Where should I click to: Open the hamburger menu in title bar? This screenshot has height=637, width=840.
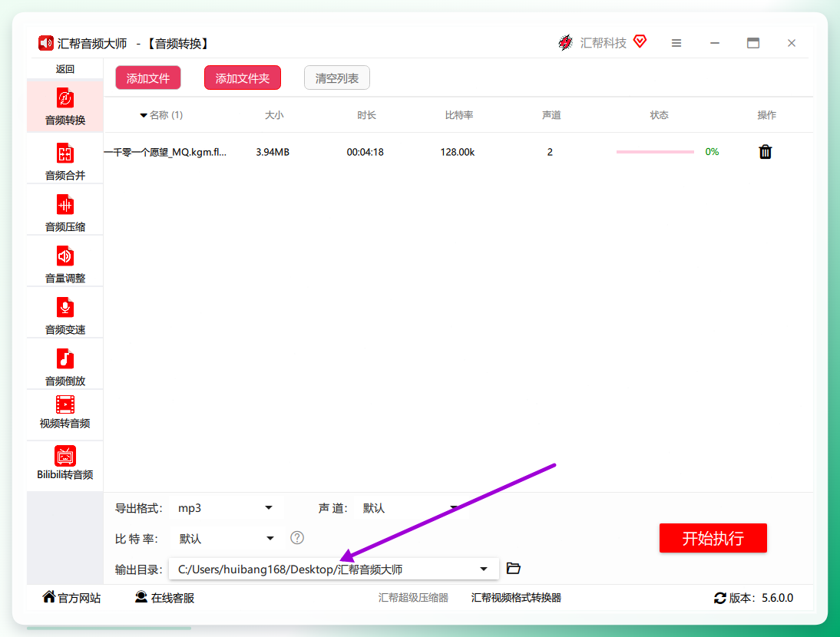click(x=676, y=43)
